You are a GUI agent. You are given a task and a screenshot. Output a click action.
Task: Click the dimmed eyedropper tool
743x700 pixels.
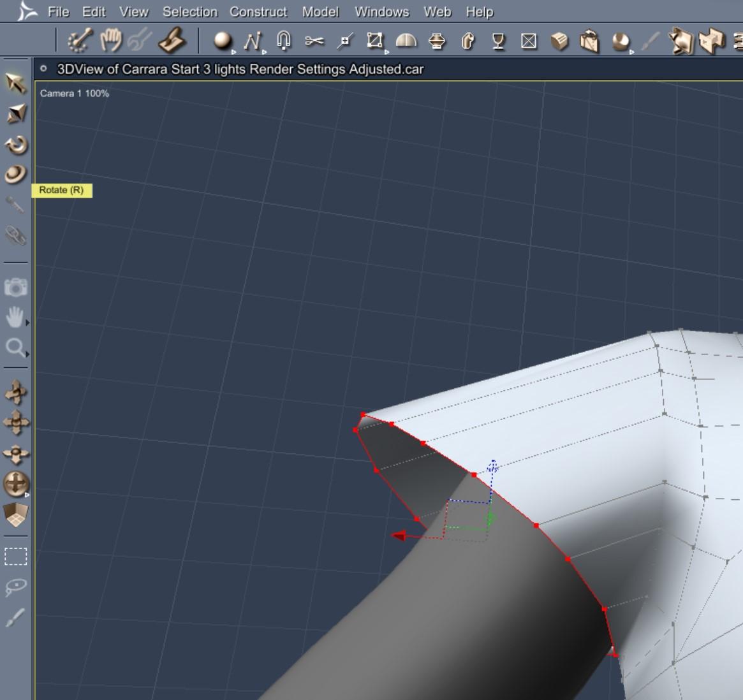click(x=15, y=205)
